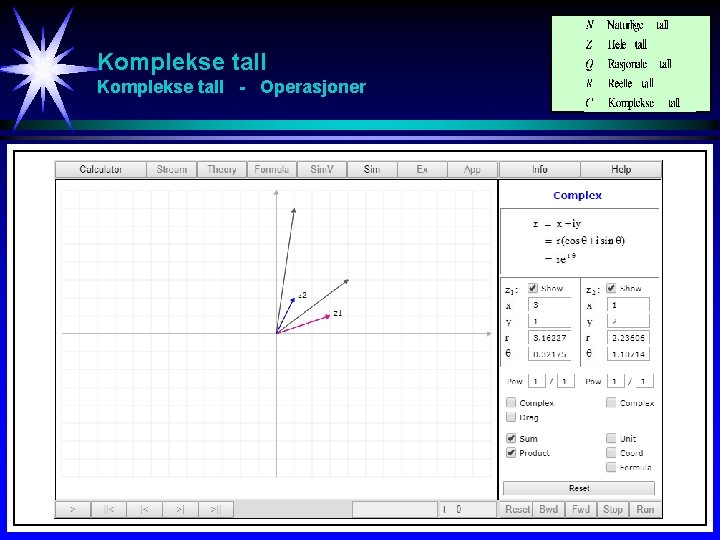Enable the Unit checkbox
Viewport: 720px width, 540px height.
[611, 438]
